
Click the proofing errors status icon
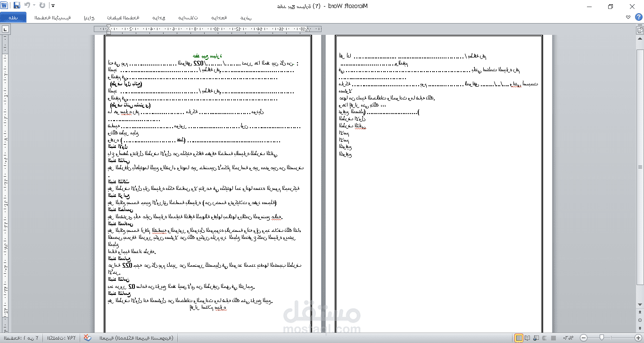tap(88, 338)
